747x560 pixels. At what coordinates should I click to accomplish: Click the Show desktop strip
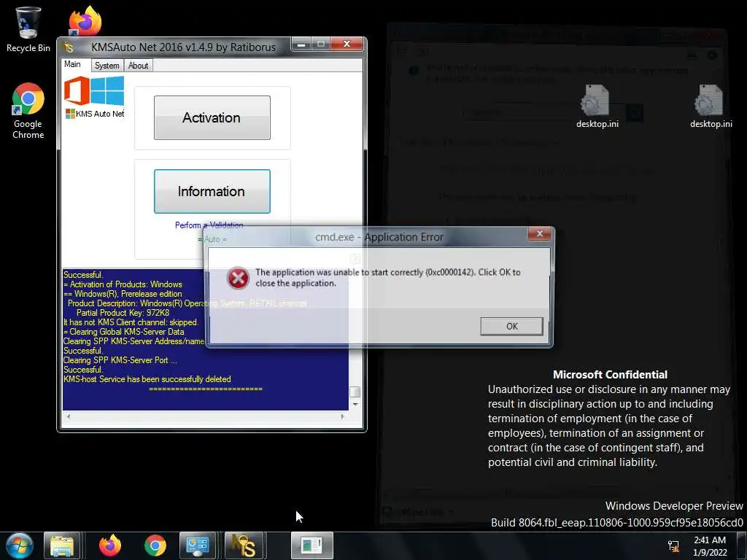tap(742, 545)
